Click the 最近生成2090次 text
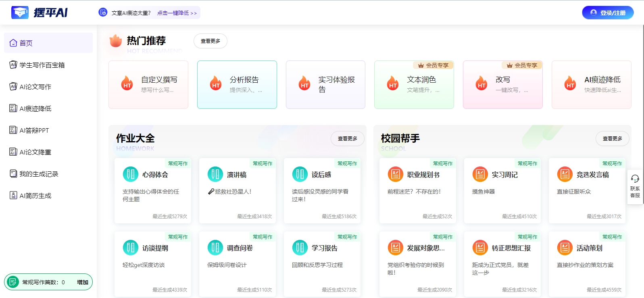This screenshot has width=644, height=298. coord(435,290)
